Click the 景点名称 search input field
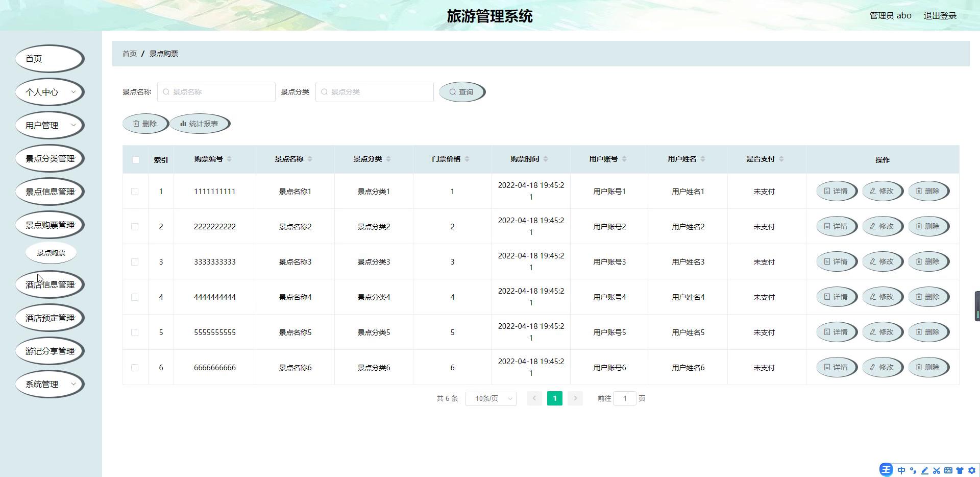This screenshot has height=477, width=980. pyautogui.click(x=216, y=92)
